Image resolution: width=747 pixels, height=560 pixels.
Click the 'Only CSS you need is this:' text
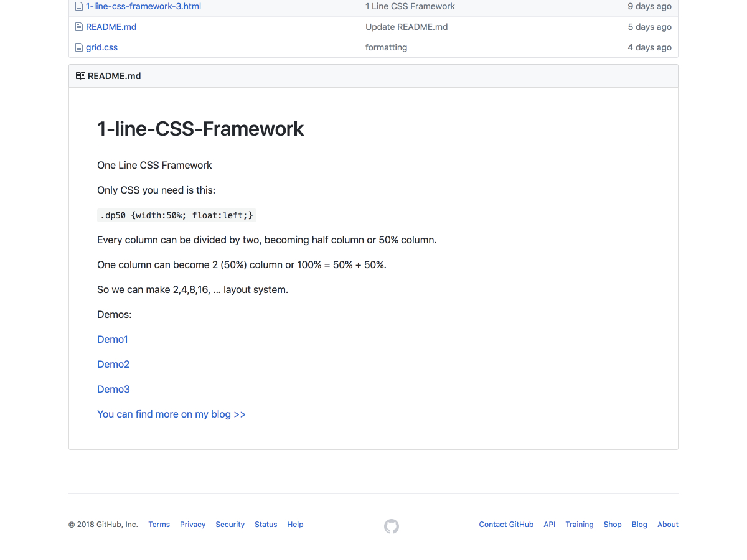156,190
